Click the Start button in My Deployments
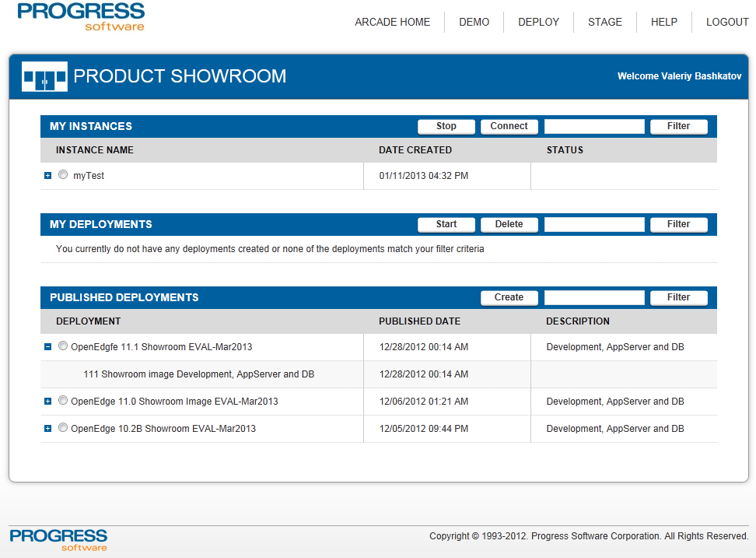The height and width of the screenshot is (558, 756). [x=446, y=224]
